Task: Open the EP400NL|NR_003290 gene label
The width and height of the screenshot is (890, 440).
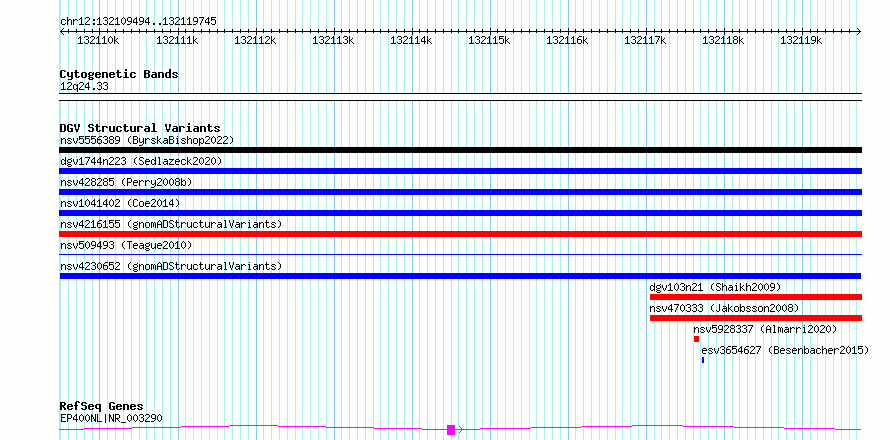Action: [x=111, y=418]
